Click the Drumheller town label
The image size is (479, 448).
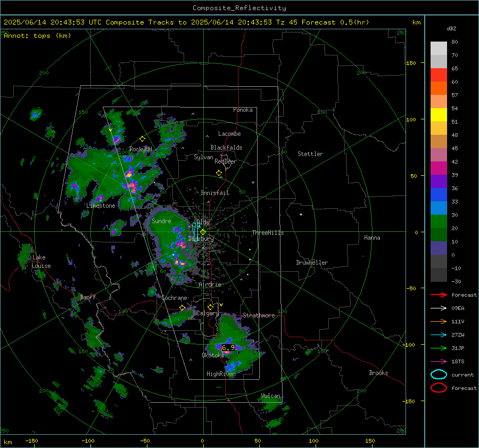pos(312,263)
